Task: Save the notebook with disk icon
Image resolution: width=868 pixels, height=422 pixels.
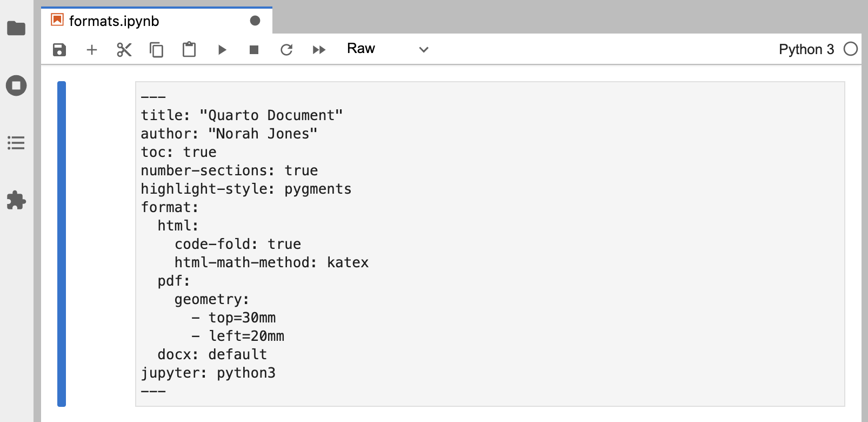Action: point(59,50)
